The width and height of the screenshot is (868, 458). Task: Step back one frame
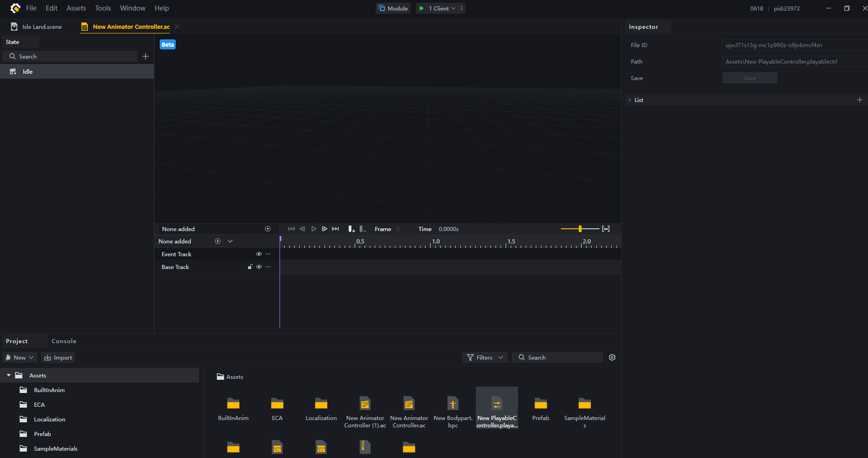tap(302, 229)
